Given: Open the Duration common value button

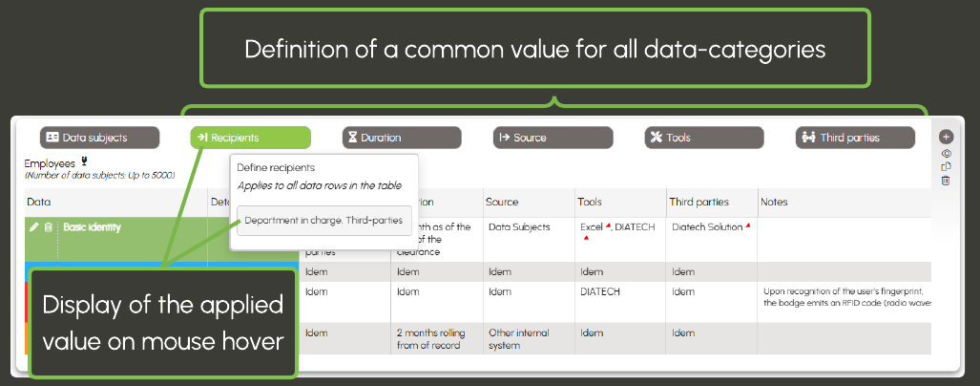Looking at the screenshot, I should (401, 138).
